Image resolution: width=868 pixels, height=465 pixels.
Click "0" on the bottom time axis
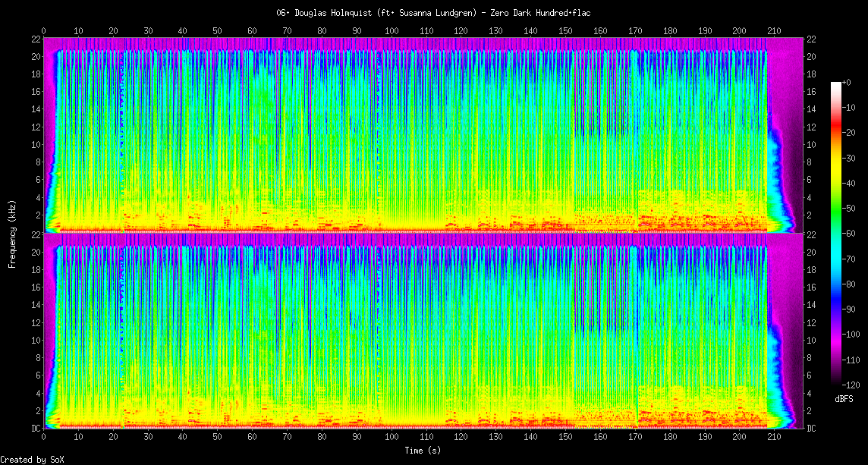click(x=43, y=438)
